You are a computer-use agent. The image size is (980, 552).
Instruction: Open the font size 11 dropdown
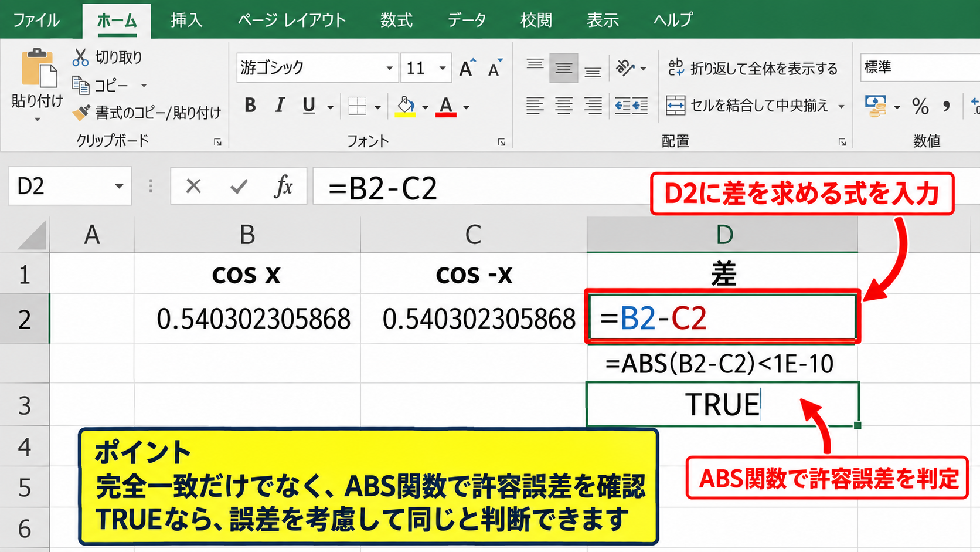[x=443, y=68]
